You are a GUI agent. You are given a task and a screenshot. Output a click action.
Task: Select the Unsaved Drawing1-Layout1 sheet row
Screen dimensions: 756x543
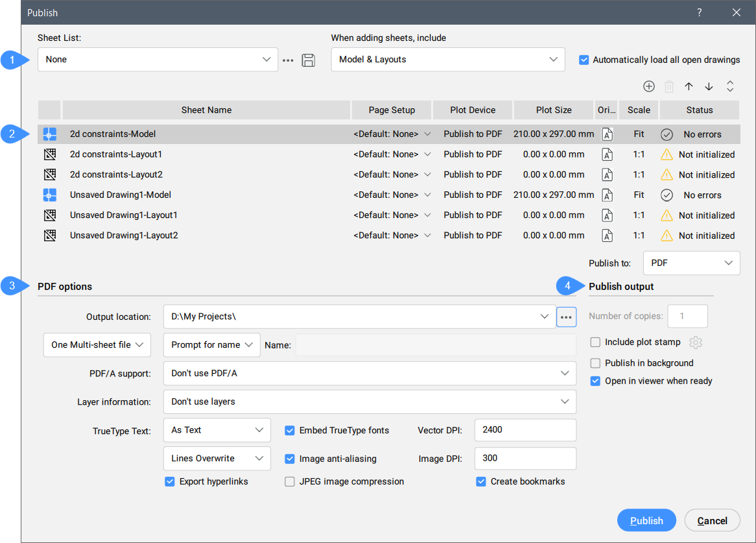tap(124, 215)
